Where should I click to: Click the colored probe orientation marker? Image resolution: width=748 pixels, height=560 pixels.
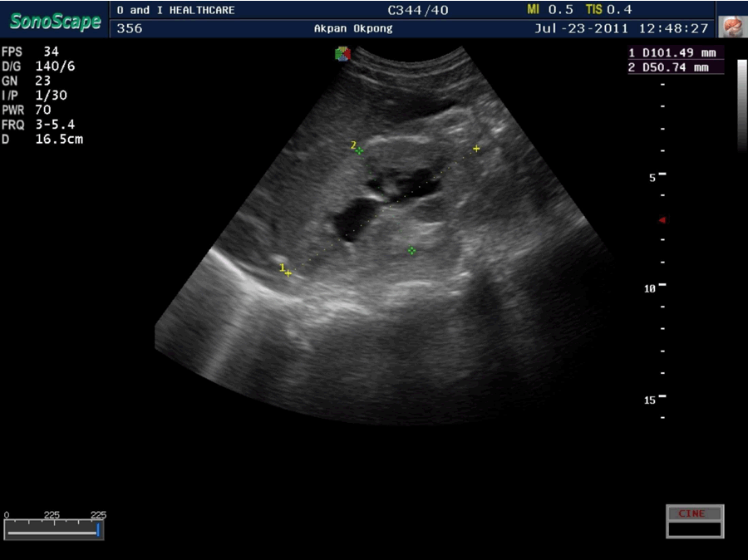click(342, 54)
